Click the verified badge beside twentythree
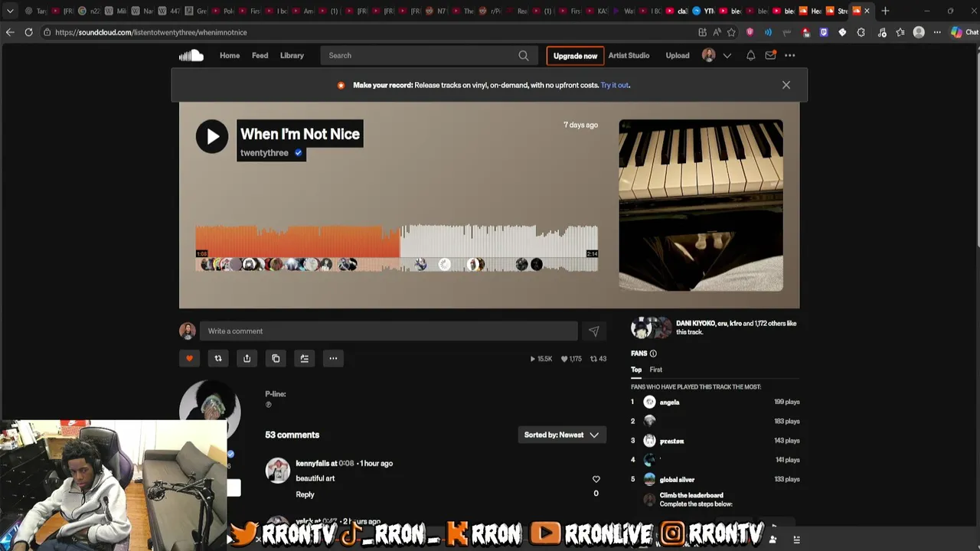 [x=299, y=153]
